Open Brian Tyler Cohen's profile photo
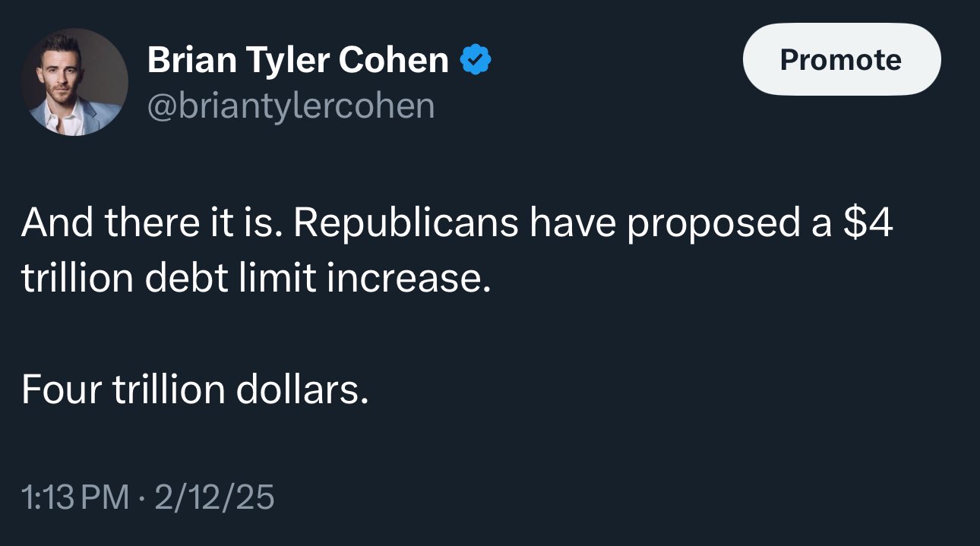The image size is (980, 546). [x=74, y=82]
